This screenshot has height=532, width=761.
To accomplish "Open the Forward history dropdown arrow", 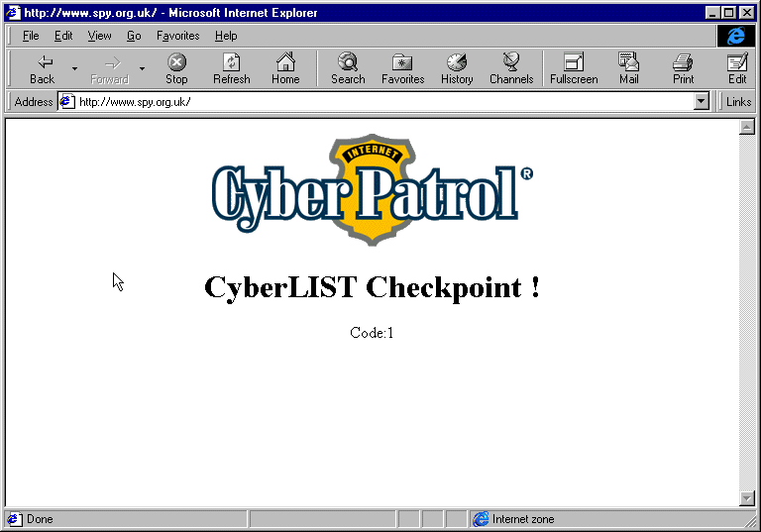I will point(143,68).
